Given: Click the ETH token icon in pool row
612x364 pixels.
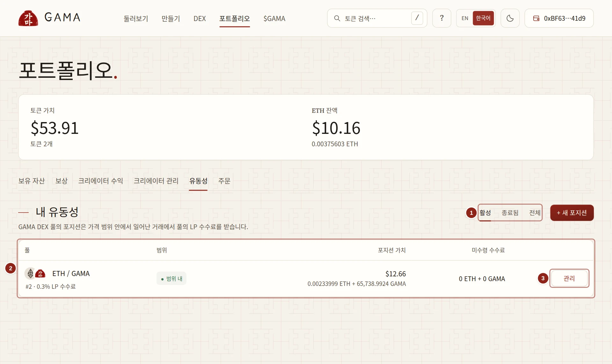Looking at the screenshot, I should pos(30,273).
